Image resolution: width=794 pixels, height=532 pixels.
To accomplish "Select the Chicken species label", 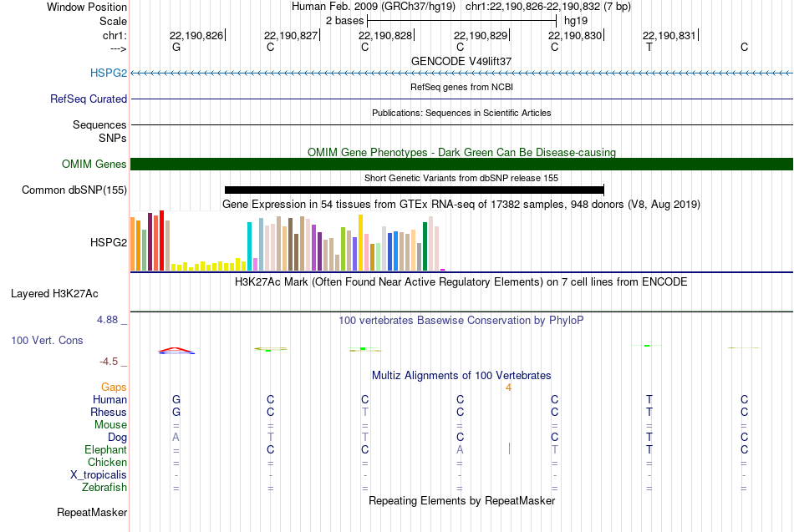I will click(107, 462).
